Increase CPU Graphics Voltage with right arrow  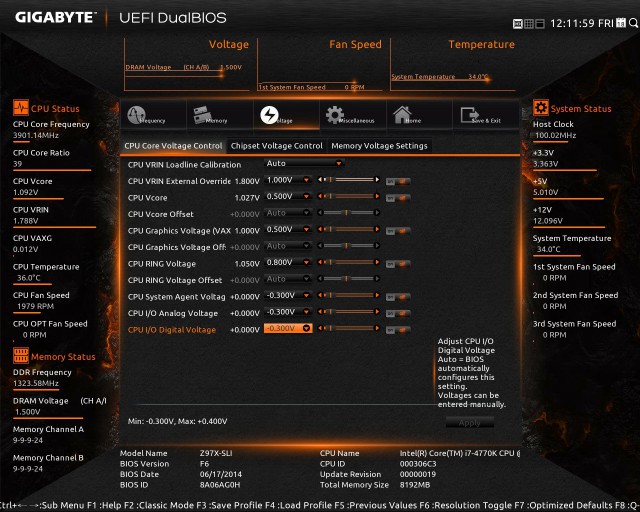click(377, 229)
